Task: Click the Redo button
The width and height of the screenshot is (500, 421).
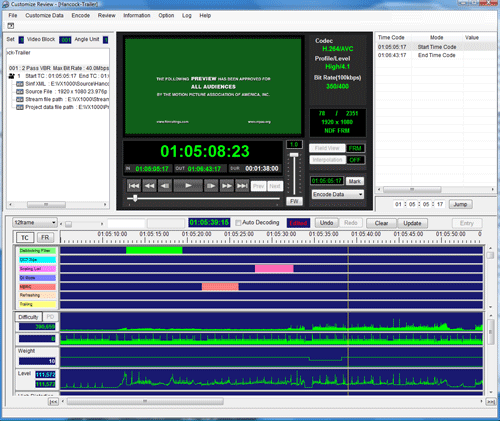Action: tap(351, 223)
